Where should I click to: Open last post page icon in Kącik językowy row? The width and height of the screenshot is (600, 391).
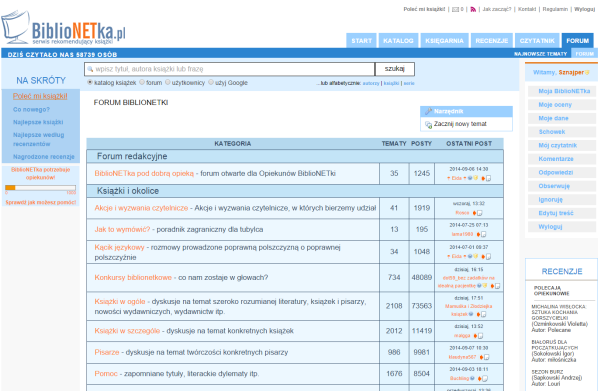[488, 257]
